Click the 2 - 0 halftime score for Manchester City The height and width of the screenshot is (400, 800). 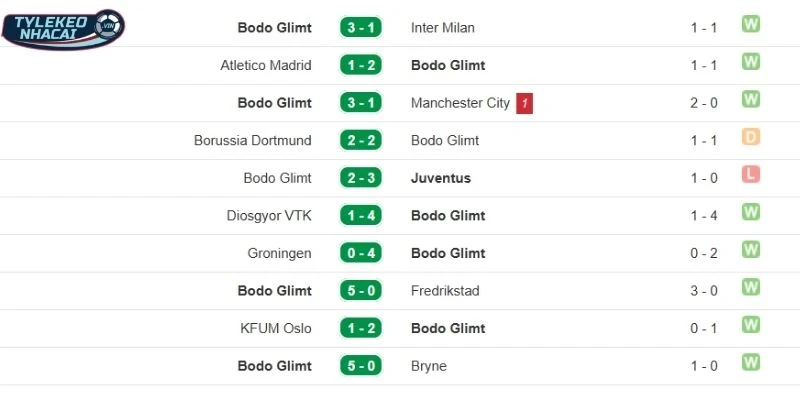[704, 103]
